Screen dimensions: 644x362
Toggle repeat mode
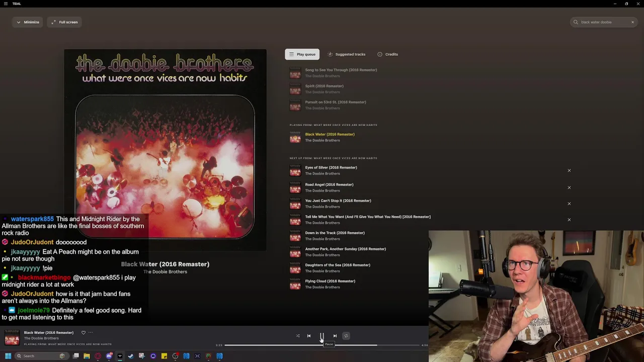pyautogui.click(x=346, y=336)
